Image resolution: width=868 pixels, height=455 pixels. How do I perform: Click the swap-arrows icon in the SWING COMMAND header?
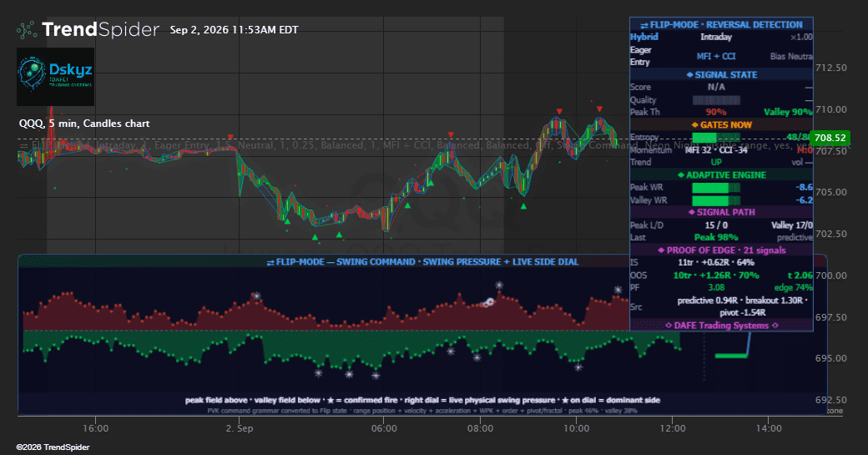(270, 262)
